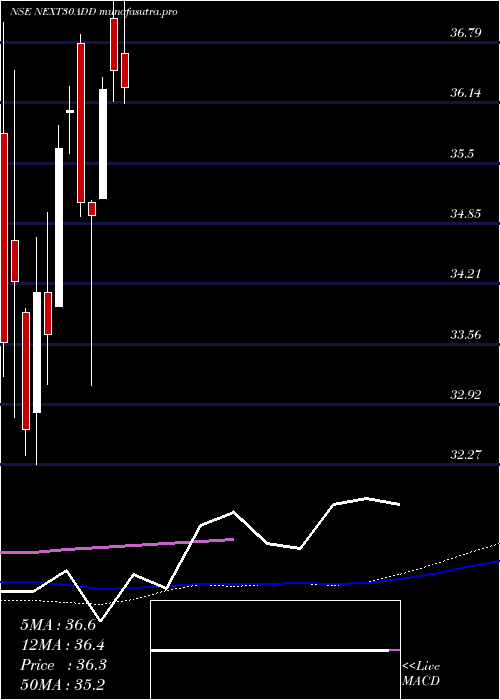
Task: Click the 34.85 price axis label
Action: click(466, 214)
